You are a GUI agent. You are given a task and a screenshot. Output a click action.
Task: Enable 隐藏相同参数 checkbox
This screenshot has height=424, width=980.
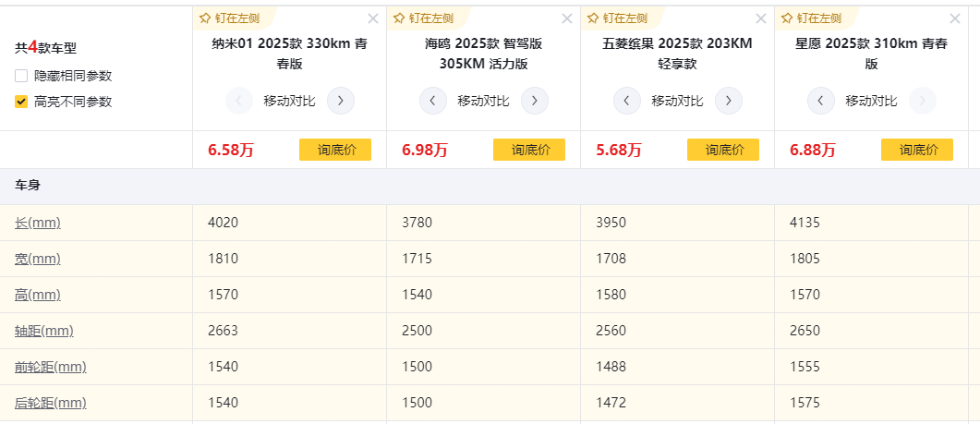(21, 76)
